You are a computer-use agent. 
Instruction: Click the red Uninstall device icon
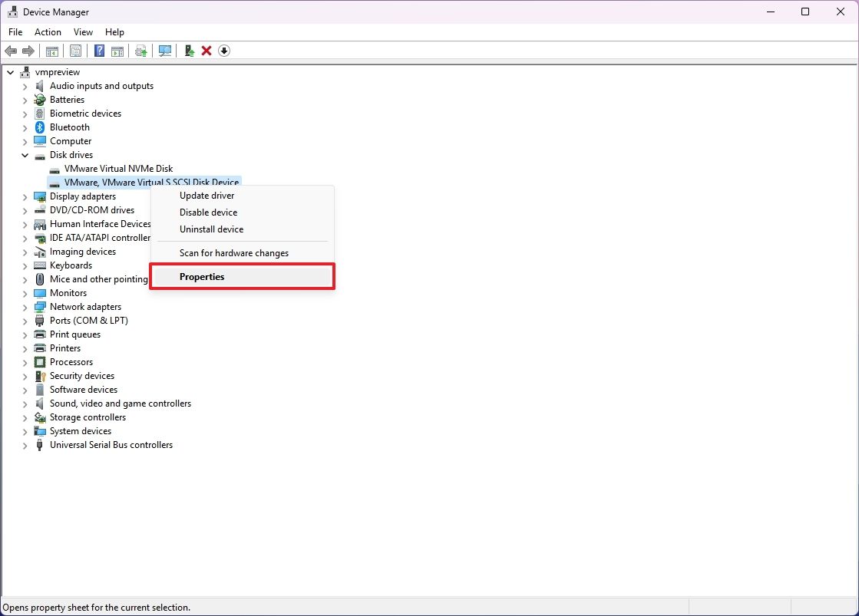coord(206,51)
